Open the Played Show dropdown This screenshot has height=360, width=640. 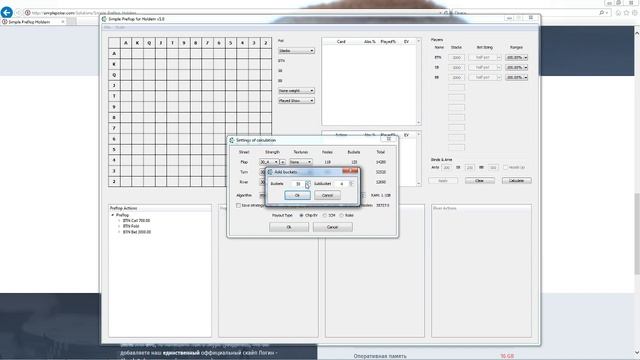pyautogui.click(x=296, y=100)
